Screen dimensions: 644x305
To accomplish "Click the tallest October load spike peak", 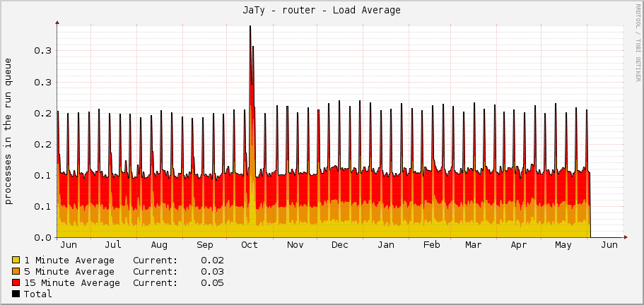I will [x=250, y=27].
